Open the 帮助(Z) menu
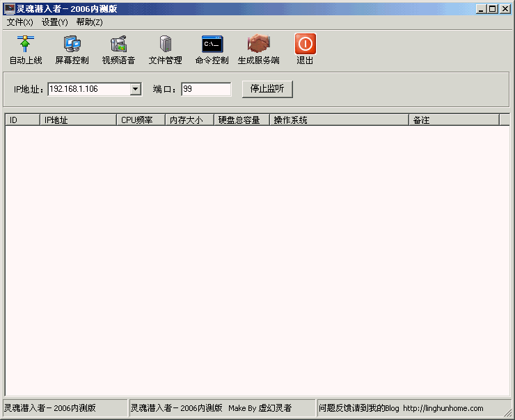 [90, 22]
